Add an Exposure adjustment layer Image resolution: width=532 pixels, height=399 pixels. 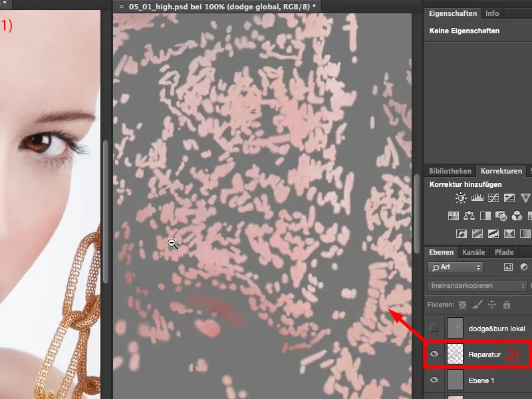(509, 198)
